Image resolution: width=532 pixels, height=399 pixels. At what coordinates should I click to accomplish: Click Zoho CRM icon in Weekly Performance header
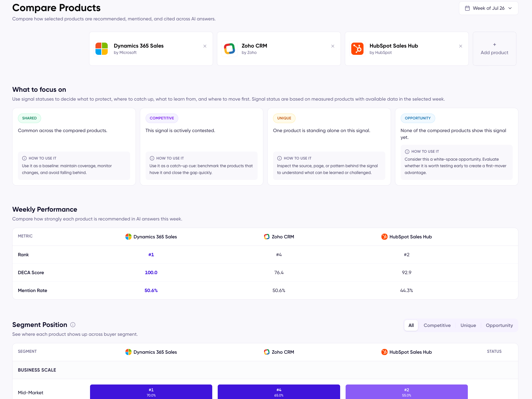point(266,237)
